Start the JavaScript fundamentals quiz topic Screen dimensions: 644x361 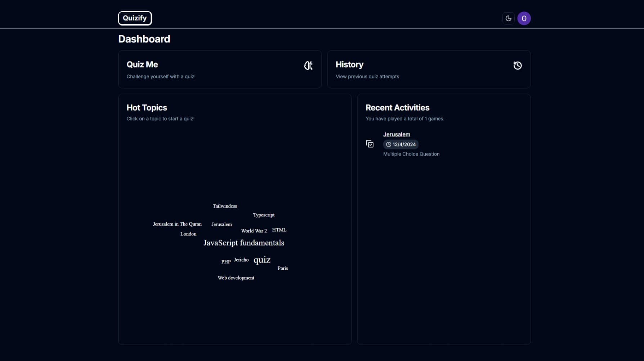coord(243,243)
